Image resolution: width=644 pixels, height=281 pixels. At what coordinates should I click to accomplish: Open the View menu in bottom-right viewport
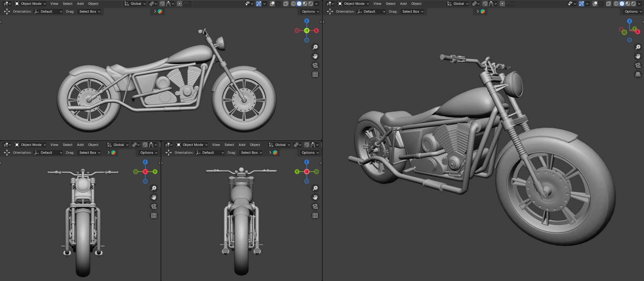coord(216,145)
